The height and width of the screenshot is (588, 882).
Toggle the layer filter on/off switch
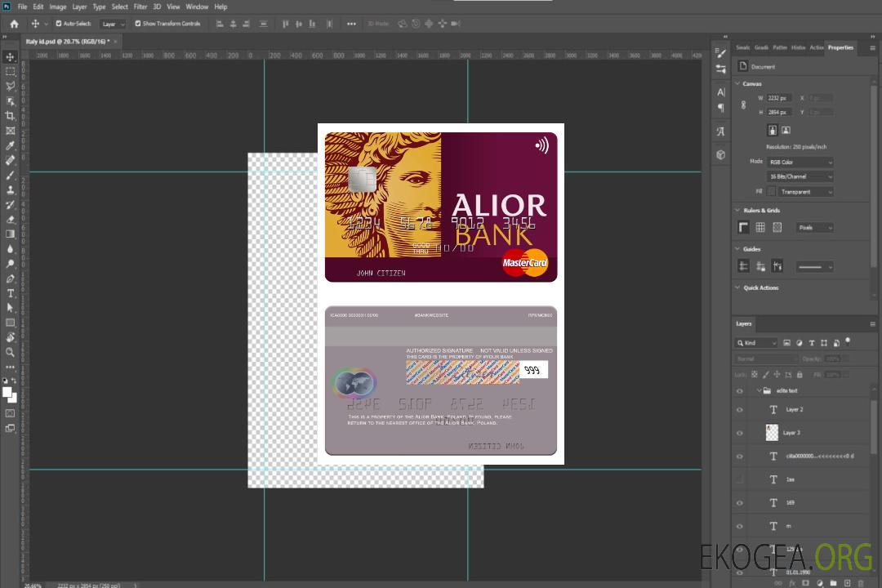pyautogui.click(x=848, y=341)
